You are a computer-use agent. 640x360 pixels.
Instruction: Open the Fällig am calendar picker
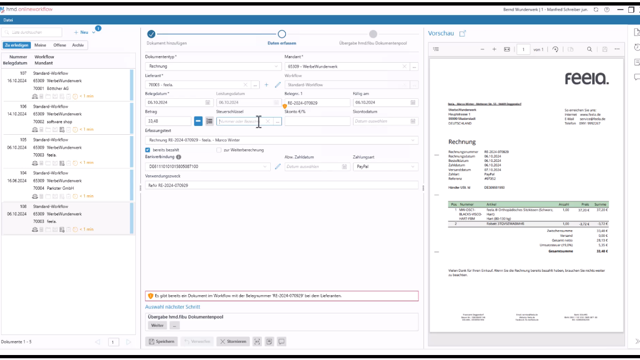tap(413, 102)
